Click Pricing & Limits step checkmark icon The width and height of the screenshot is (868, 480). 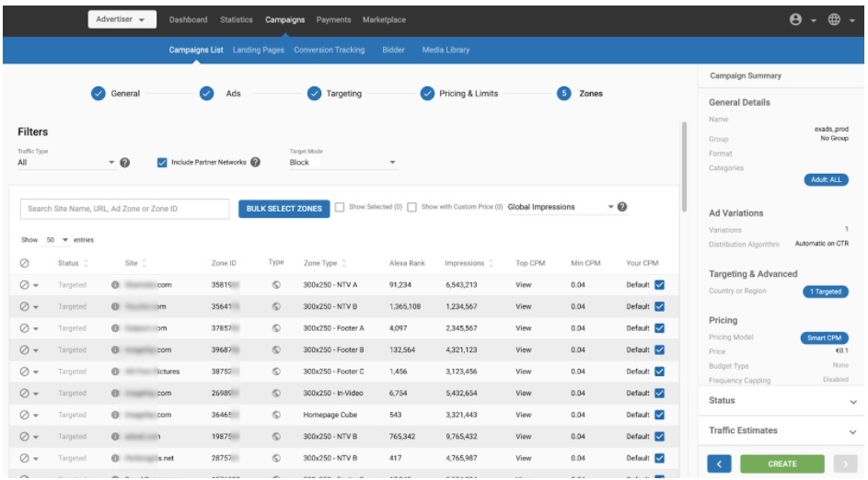pos(427,94)
